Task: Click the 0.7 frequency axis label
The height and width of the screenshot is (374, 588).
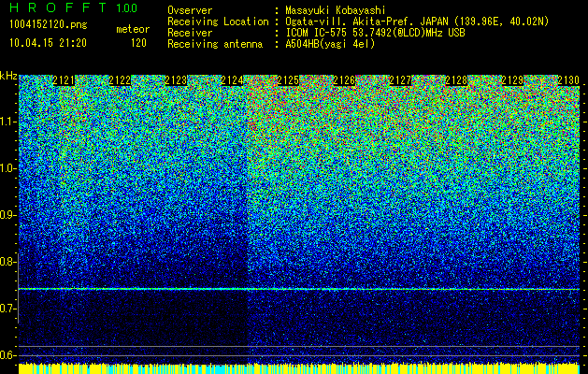Action: click(x=7, y=309)
